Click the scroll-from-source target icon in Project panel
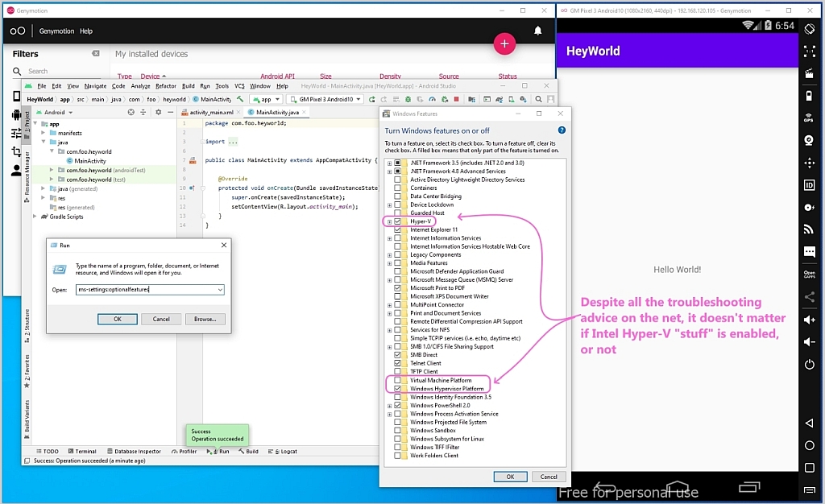The image size is (825, 504). [x=131, y=112]
